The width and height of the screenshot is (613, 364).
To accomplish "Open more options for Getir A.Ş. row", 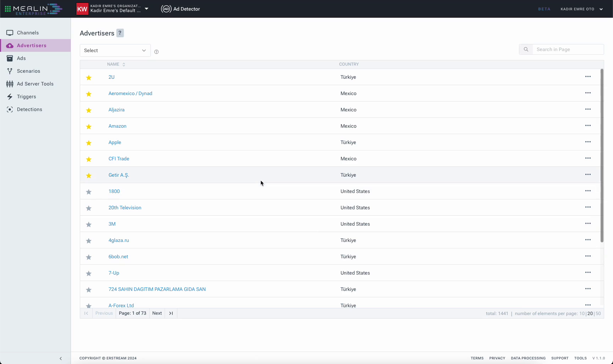I will (x=588, y=175).
